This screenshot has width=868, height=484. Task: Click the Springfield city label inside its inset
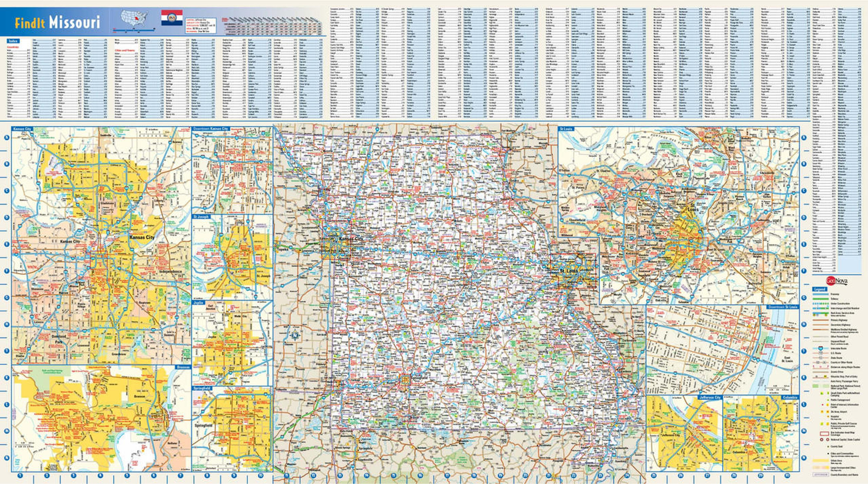point(204,425)
